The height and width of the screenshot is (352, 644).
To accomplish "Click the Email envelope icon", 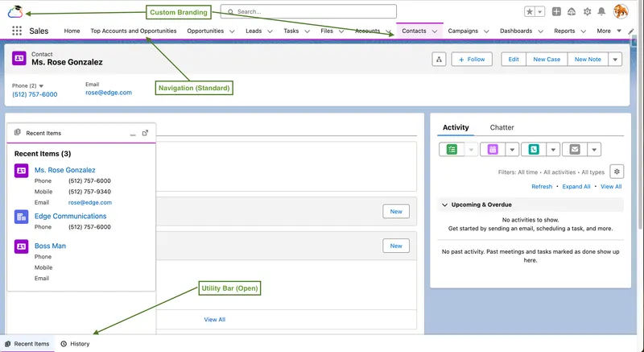I will pyautogui.click(x=575, y=150).
